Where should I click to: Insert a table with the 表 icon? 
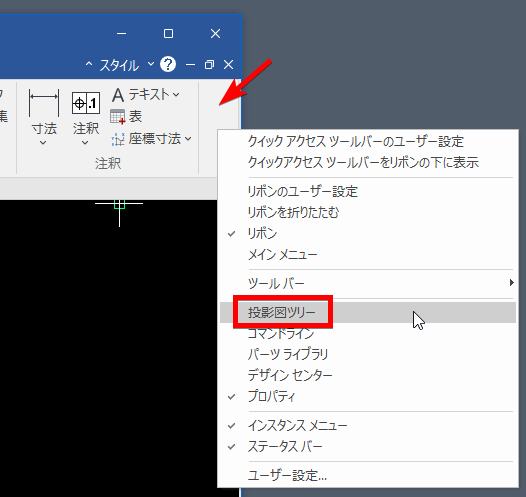(x=117, y=116)
